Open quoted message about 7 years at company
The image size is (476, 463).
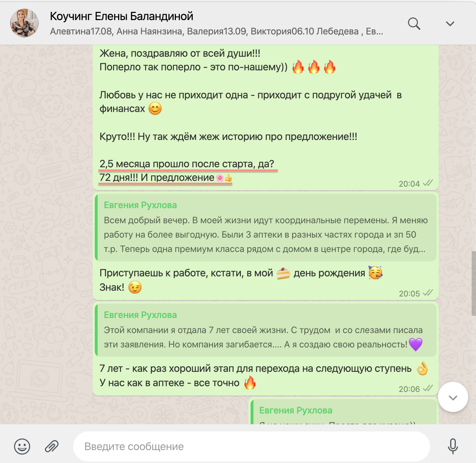click(266, 330)
